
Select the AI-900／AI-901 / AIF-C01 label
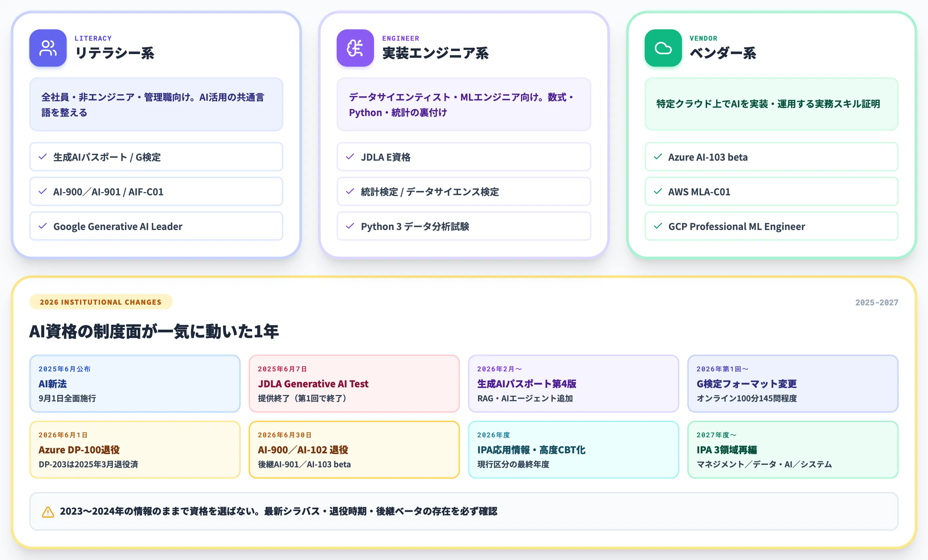[108, 192]
